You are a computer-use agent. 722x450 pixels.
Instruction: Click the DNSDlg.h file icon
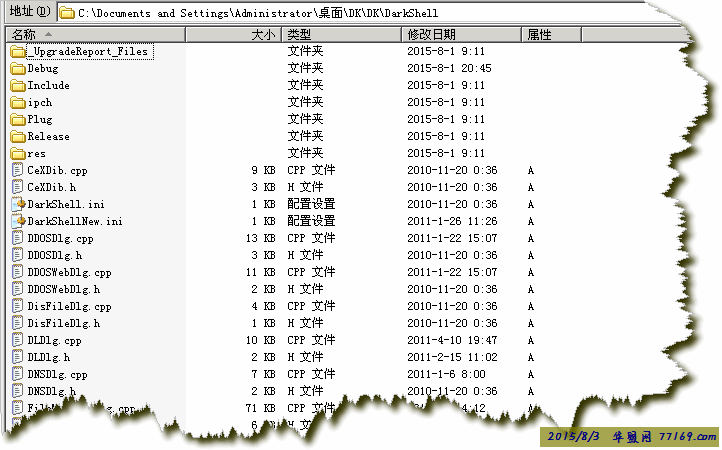click(17, 392)
